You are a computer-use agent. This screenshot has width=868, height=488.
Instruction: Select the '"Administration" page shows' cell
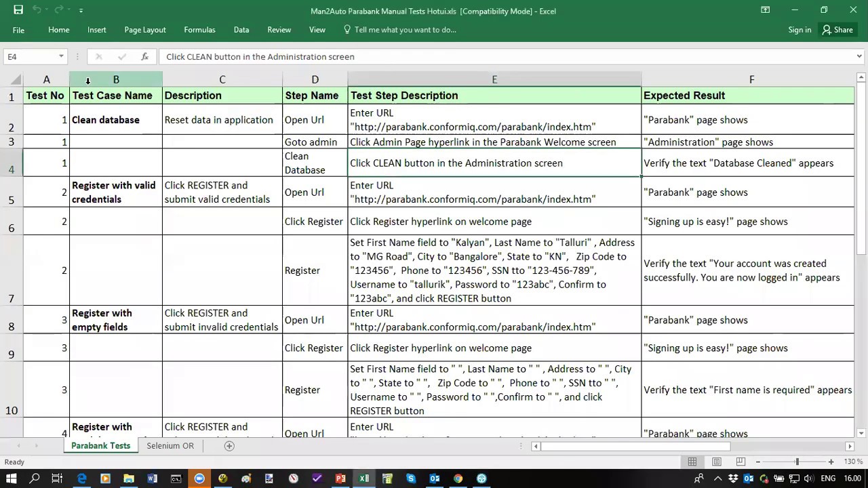748,142
